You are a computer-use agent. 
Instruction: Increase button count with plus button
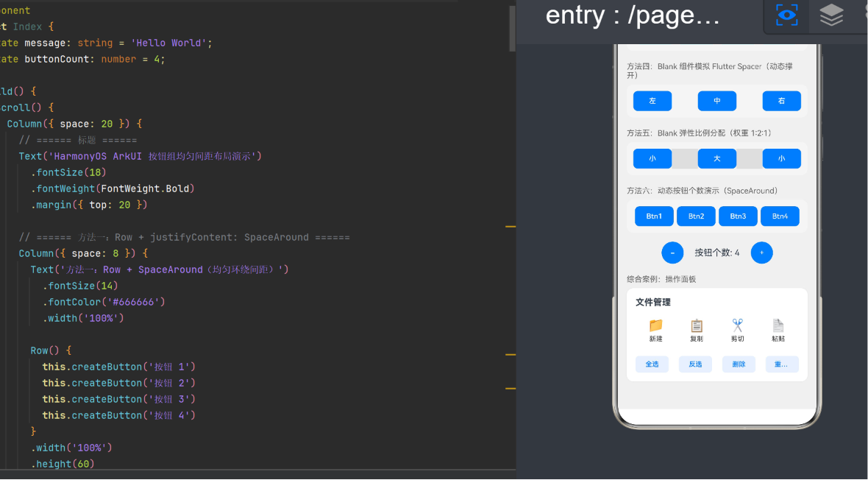coord(762,253)
